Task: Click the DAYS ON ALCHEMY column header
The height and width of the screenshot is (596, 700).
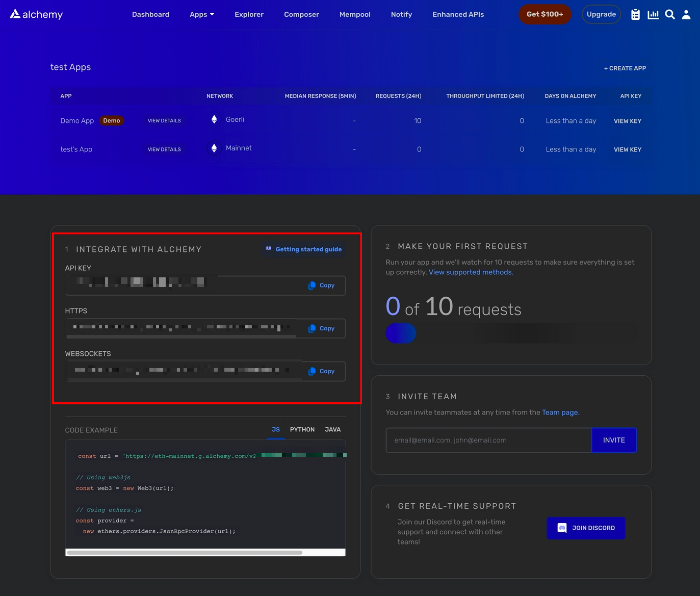Action: click(571, 96)
